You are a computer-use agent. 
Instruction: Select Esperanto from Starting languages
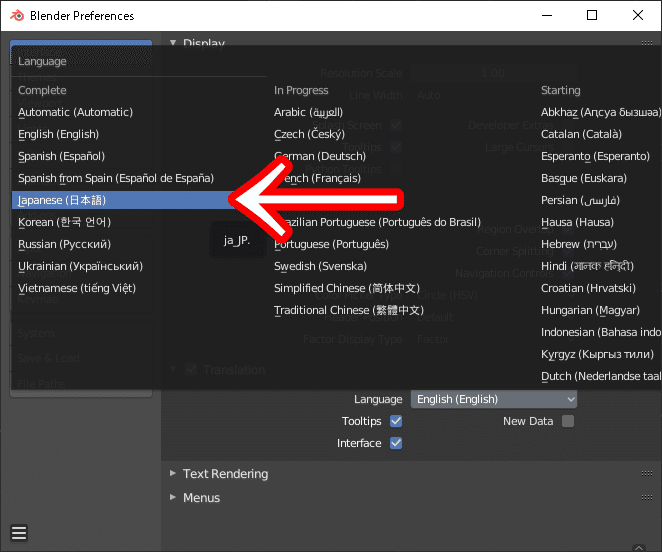595,156
